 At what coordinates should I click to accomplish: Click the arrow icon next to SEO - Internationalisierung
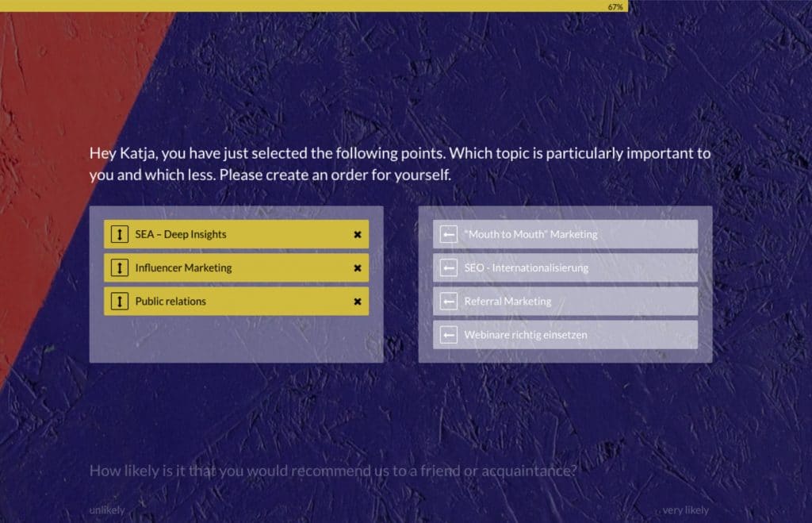tap(450, 267)
